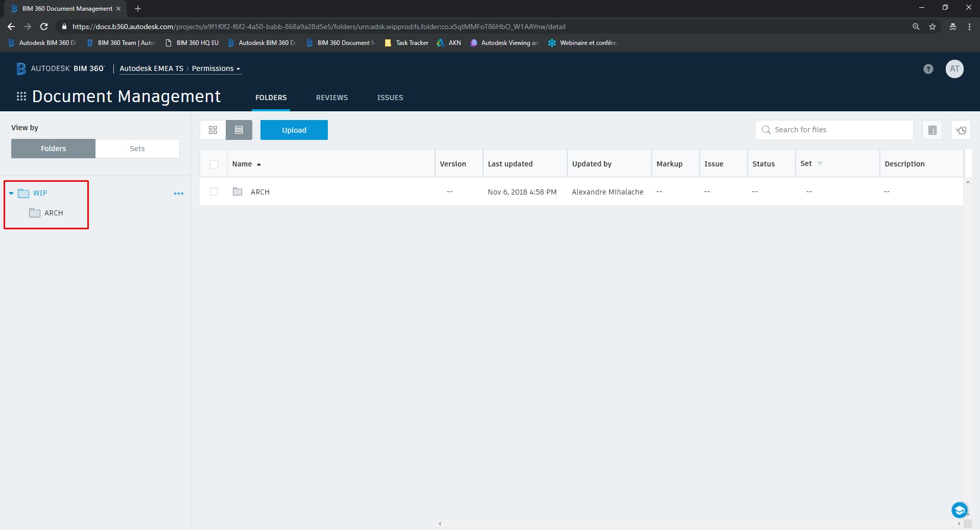The height and width of the screenshot is (530, 980).
Task: Switch to the REVIEWS tab
Action: (x=331, y=98)
